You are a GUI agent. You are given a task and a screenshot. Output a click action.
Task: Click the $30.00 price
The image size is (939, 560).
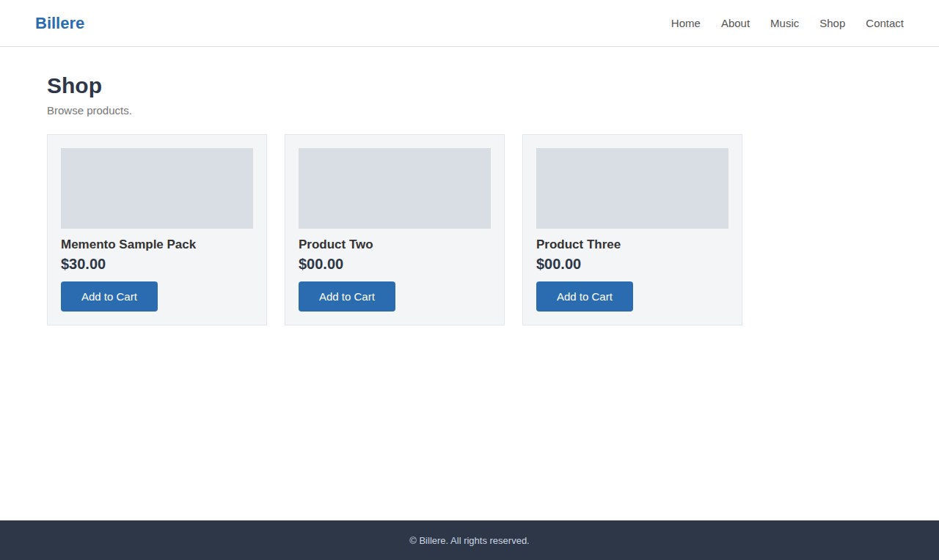click(x=83, y=264)
